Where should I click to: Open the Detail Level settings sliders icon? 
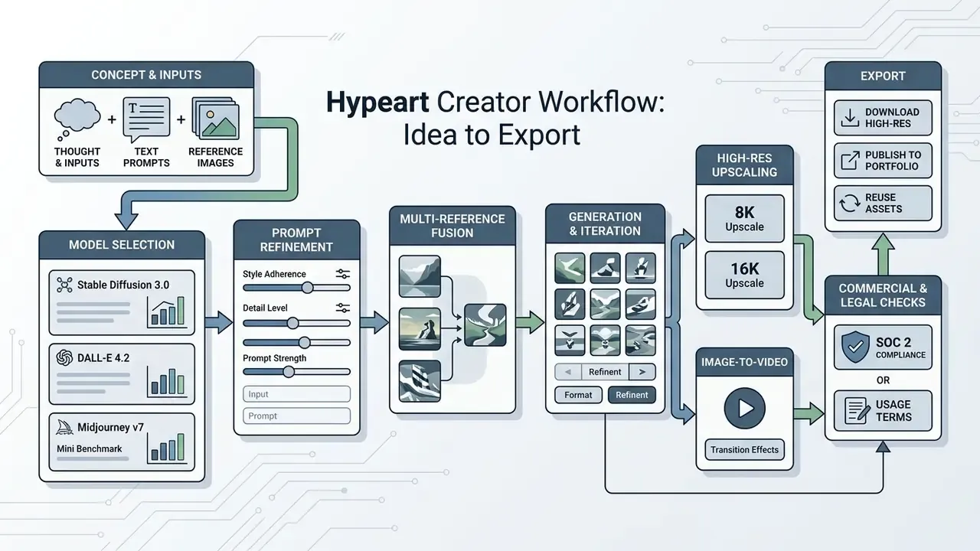click(x=342, y=308)
